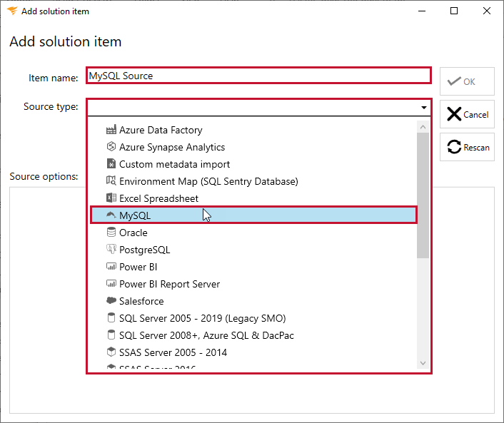This screenshot has height=423, width=504.
Task: Click the Rescan button
Action: point(467,147)
